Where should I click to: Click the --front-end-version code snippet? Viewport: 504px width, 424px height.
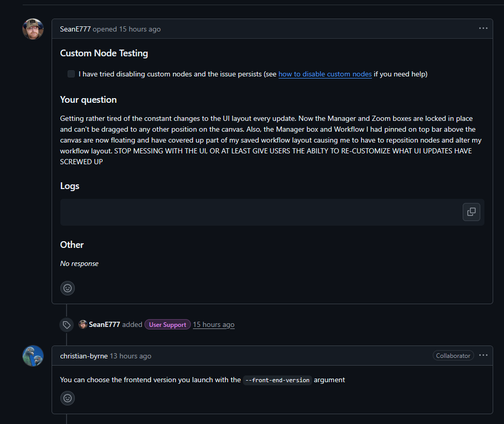(278, 380)
